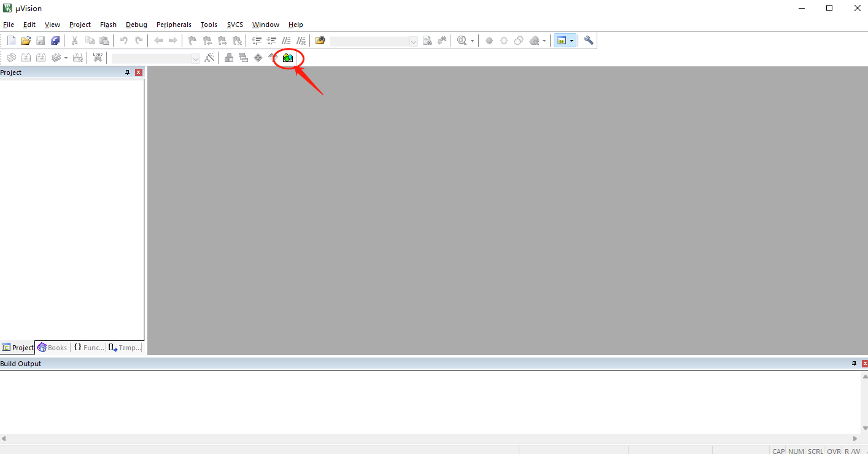Click the Insert Breakpoint filled circle icon
This screenshot has height=454, width=868.
coord(489,41)
